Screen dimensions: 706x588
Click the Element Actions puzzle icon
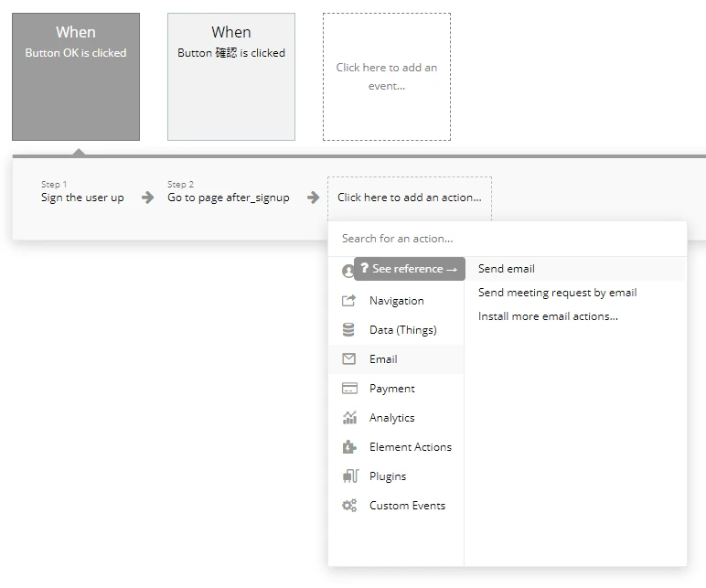pos(349,446)
